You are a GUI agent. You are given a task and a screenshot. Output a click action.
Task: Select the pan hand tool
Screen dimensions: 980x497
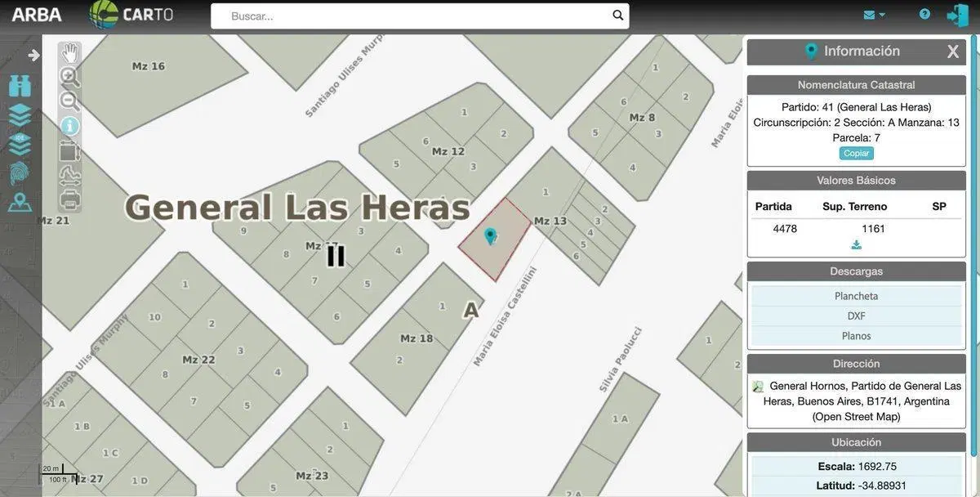69,53
